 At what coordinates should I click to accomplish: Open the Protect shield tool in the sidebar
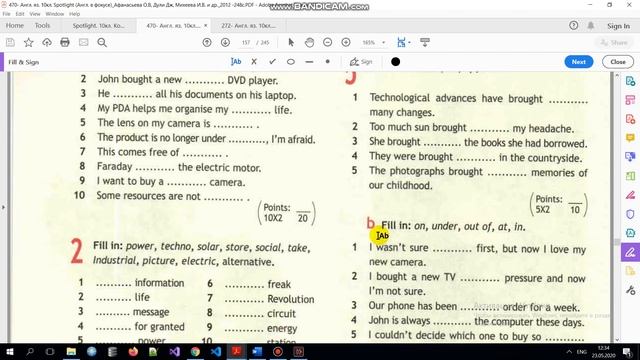coord(630,214)
